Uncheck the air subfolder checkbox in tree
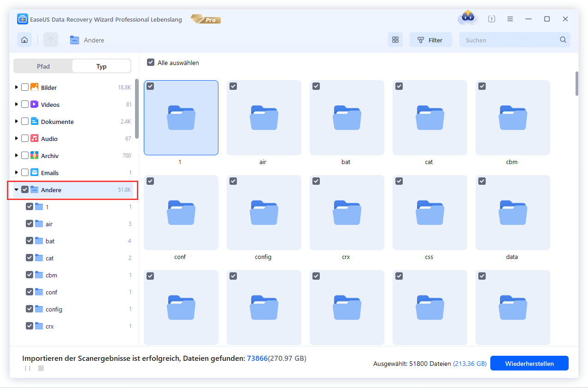 [29, 223]
